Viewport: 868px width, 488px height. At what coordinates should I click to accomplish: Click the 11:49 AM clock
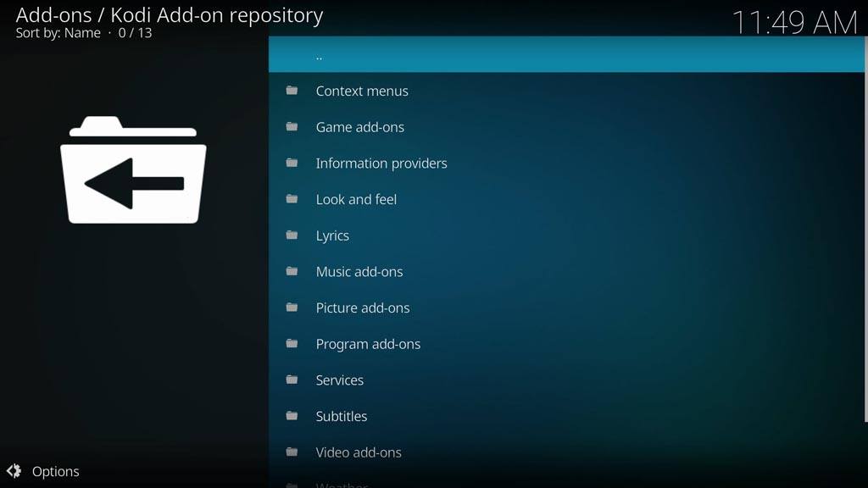point(794,23)
